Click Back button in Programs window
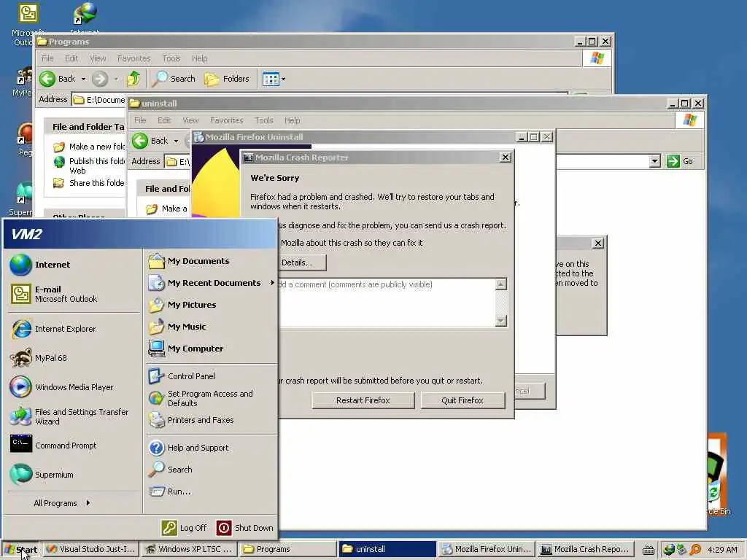Viewport: 747px width, 560px height. [57, 79]
